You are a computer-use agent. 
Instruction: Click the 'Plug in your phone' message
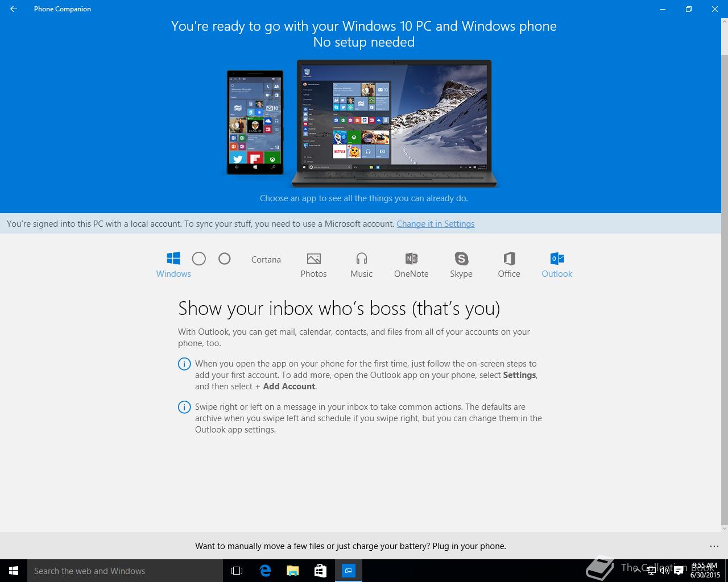pos(350,546)
